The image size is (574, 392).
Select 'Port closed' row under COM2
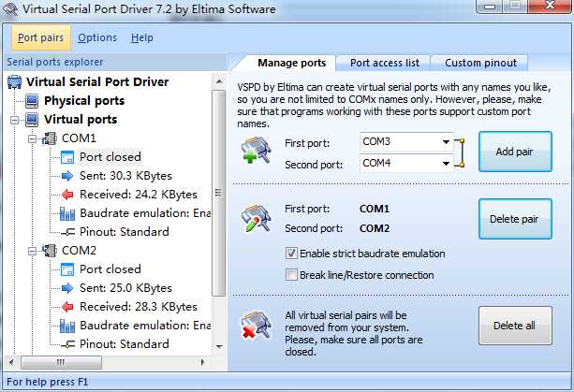click(x=110, y=269)
